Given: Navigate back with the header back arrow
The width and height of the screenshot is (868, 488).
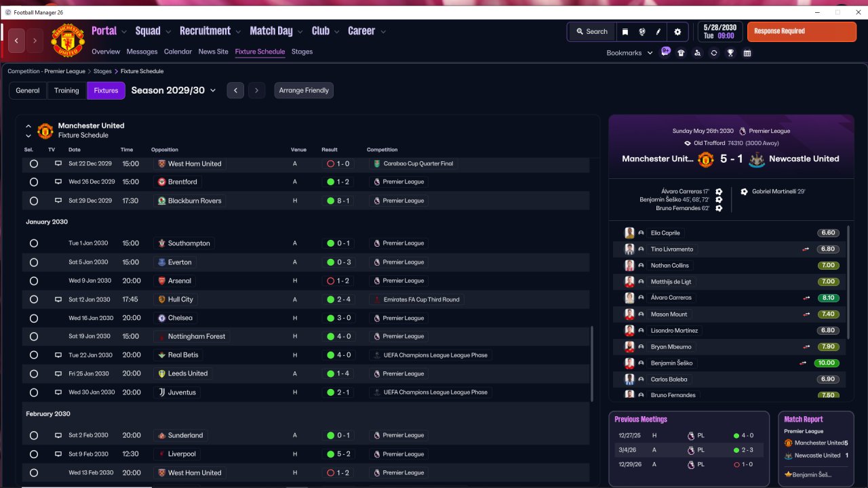Looking at the screenshot, I should tap(17, 41).
